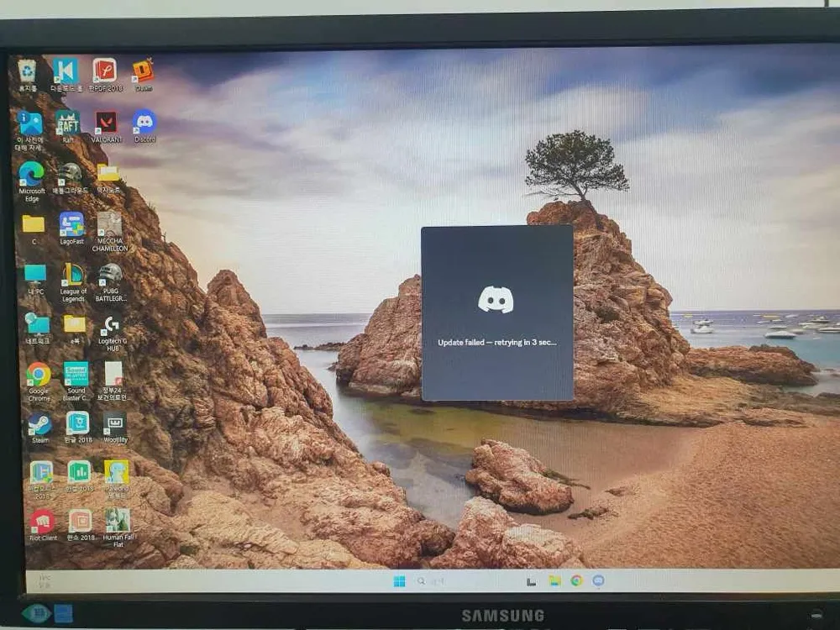The width and height of the screenshot is (840, 630).
Task: Launch the Raft game shortcut
Action: pos(68,127)
